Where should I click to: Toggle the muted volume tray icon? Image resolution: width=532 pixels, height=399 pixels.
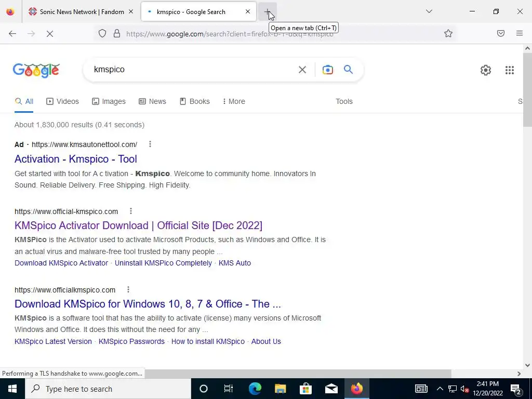pyautogui.click(x=464, y=389)
